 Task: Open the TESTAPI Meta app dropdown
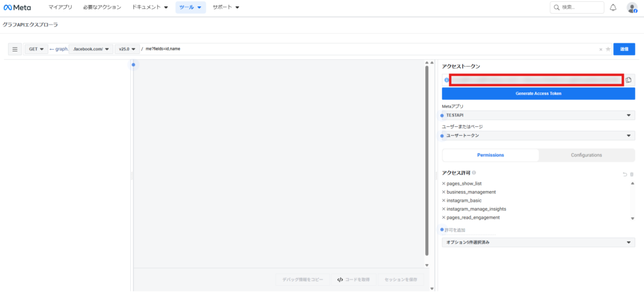[x=538, y=116]
